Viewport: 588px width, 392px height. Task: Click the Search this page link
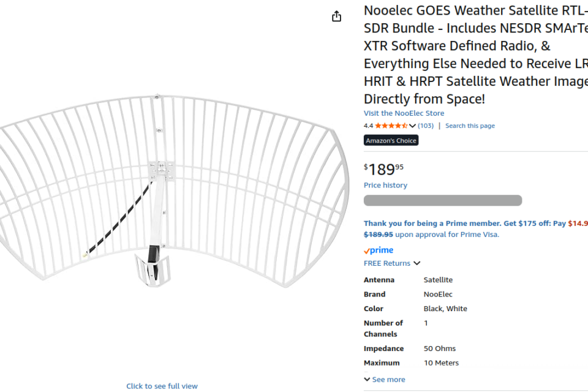click(x=470, y=126)
